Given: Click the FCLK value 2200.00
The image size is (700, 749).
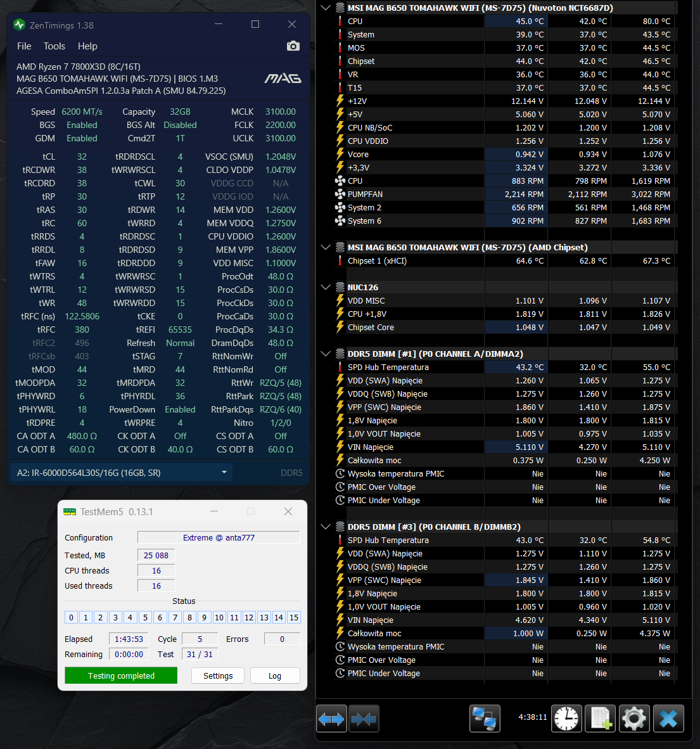Looking at the screenshot, I should pos(281,125).
